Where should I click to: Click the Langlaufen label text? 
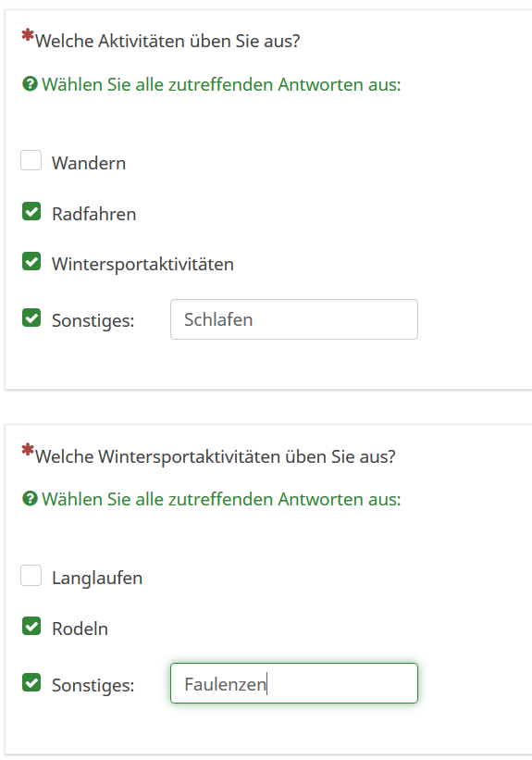(x=97, y=579)
